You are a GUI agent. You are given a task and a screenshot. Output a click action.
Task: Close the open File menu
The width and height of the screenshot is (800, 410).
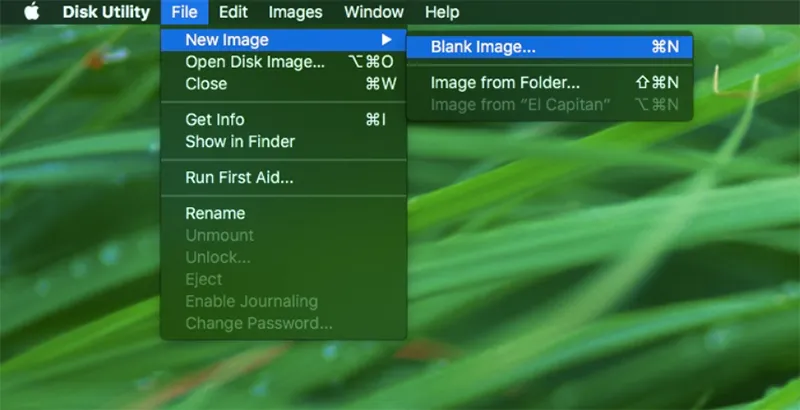click(184, 12)
